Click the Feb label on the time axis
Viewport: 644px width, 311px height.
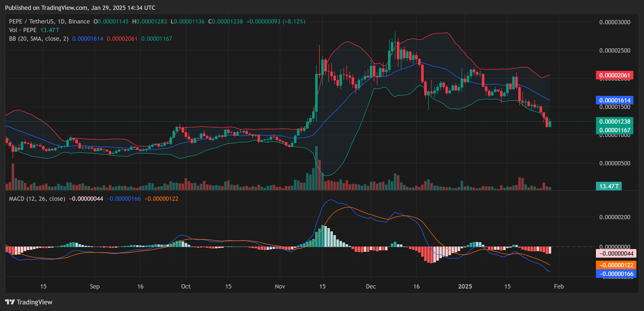click(x=559, y=286)
